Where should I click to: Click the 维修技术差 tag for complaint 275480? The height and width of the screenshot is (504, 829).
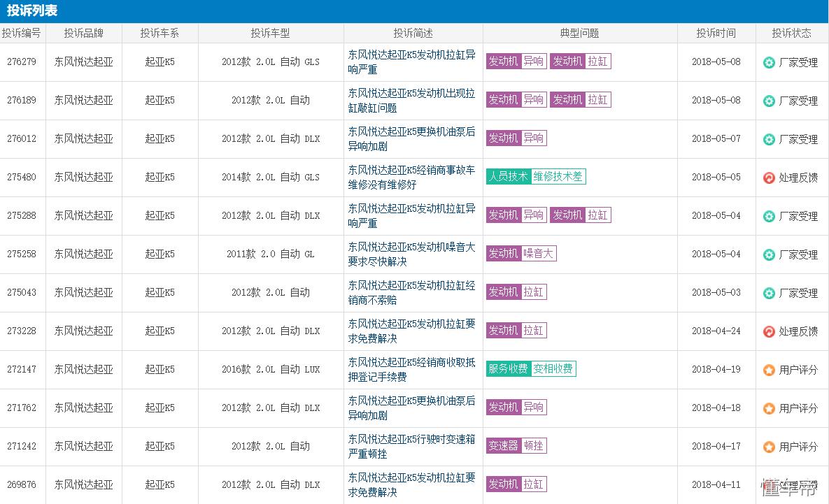559,176
